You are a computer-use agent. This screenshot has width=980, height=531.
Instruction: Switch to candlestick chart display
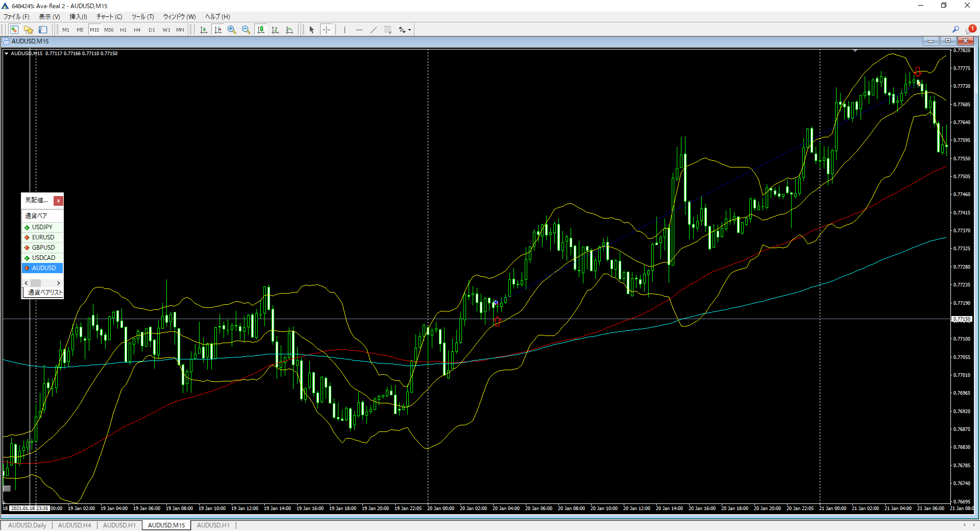[x=261, y=30]
